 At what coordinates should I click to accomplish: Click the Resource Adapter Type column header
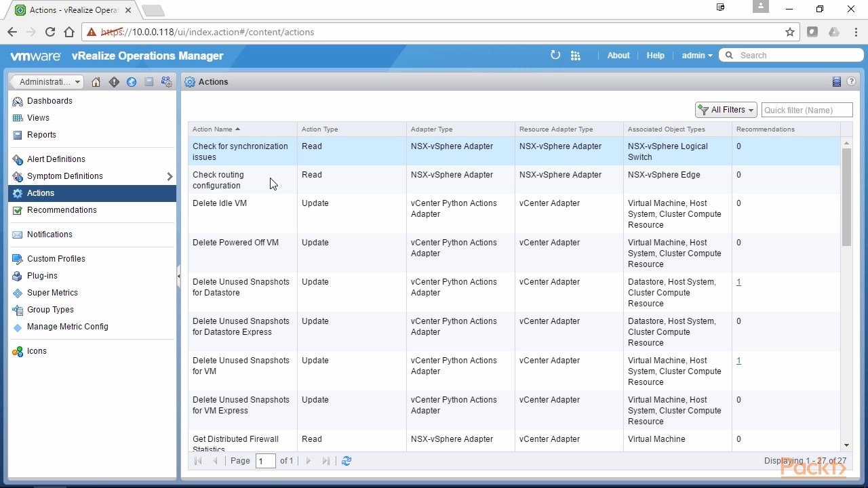click(569, 129)
